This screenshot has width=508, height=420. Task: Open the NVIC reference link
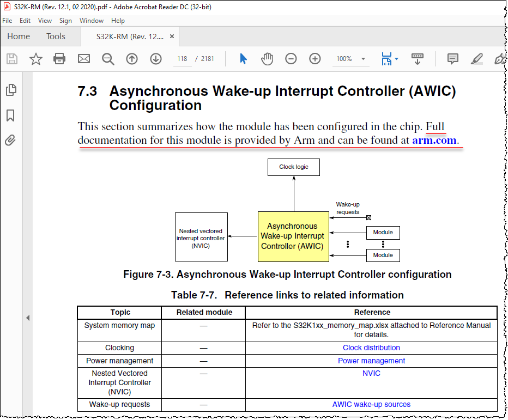(371, 373)
